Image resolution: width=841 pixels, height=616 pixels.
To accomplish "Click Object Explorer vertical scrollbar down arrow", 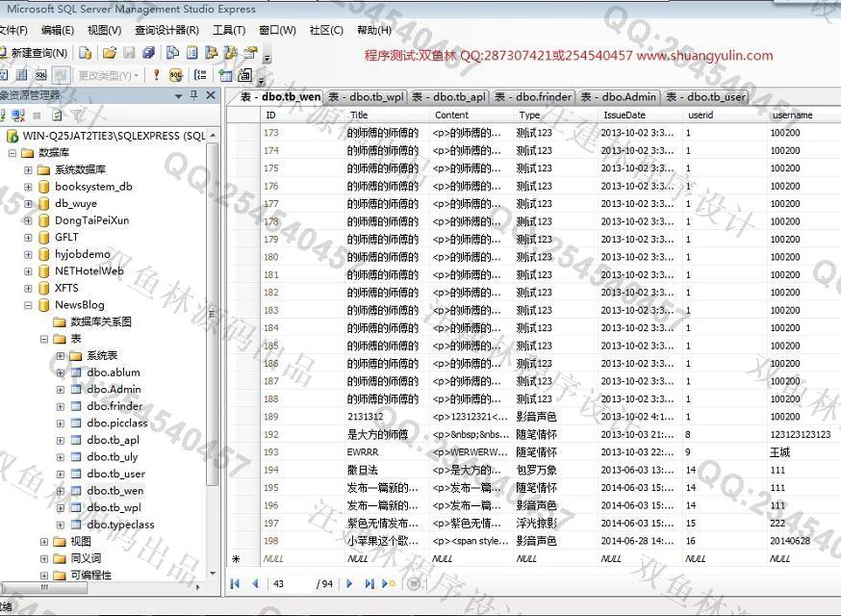I will [213, 574].
